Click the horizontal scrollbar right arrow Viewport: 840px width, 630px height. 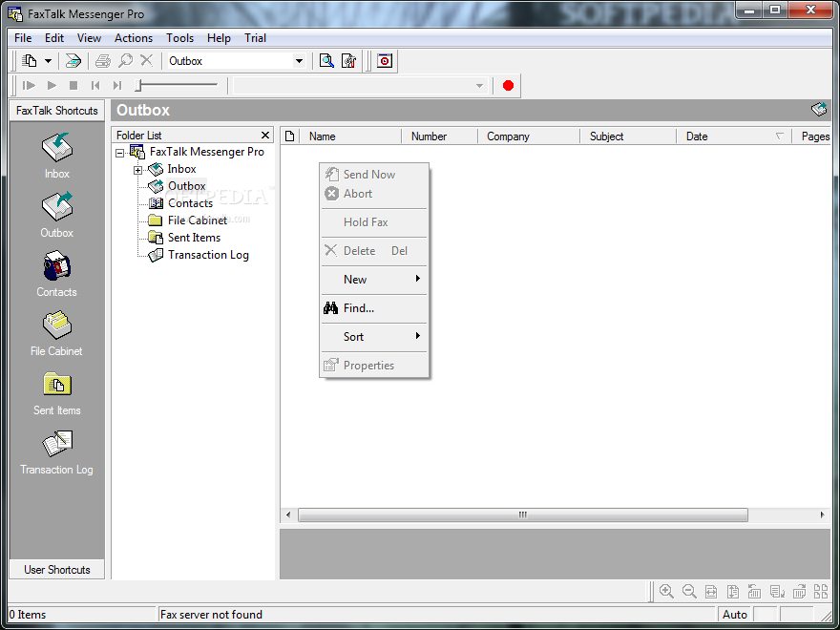(822, 514)
